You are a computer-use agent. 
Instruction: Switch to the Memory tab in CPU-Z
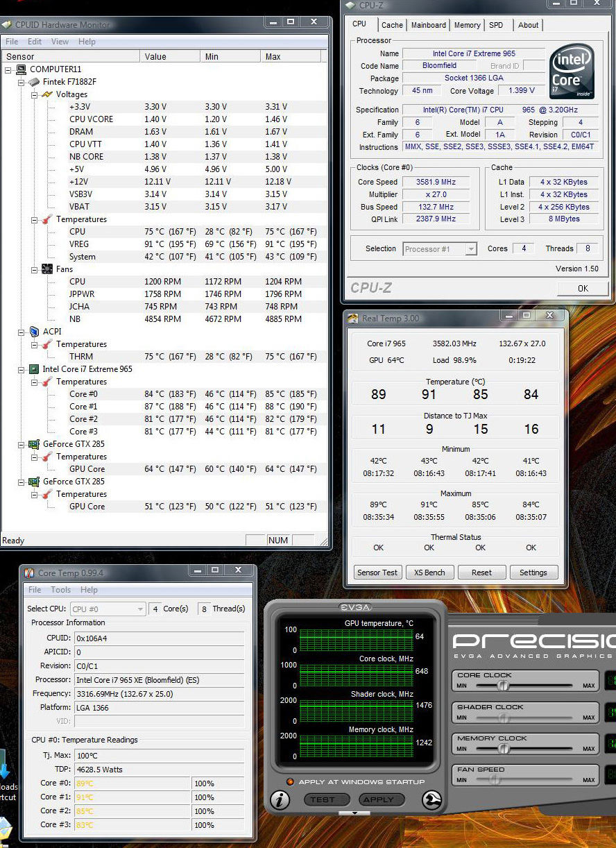(x=467, y=25)
